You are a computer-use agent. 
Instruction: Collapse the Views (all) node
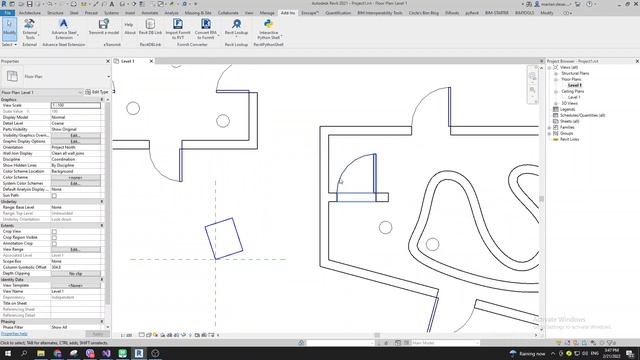(x=549, y=67)
